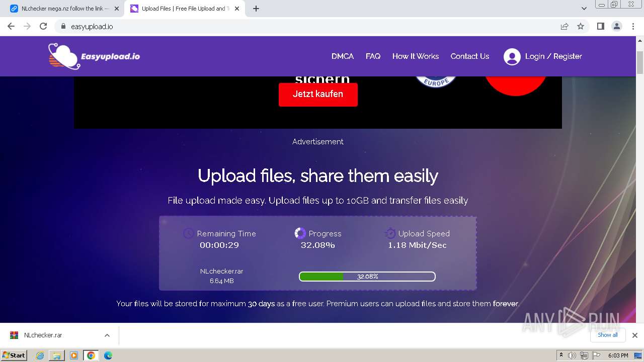Reload the page with the refresh icon

pos(43,26)
